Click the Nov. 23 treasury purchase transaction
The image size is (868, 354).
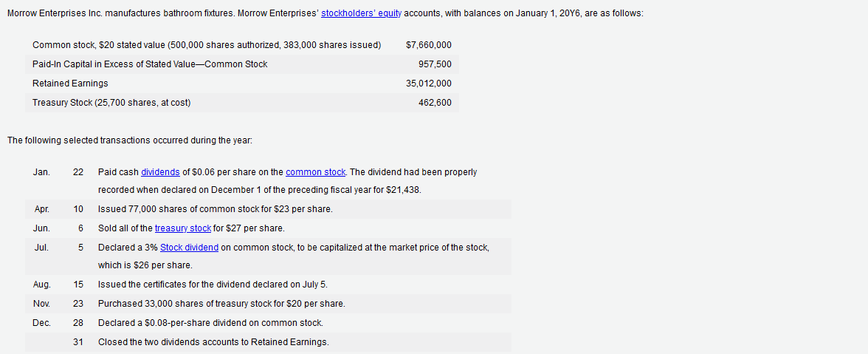click(269, 304)
